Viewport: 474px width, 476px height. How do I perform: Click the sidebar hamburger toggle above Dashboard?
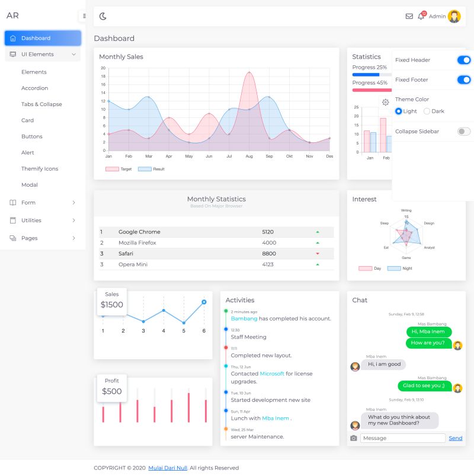(x=85, y=16)
